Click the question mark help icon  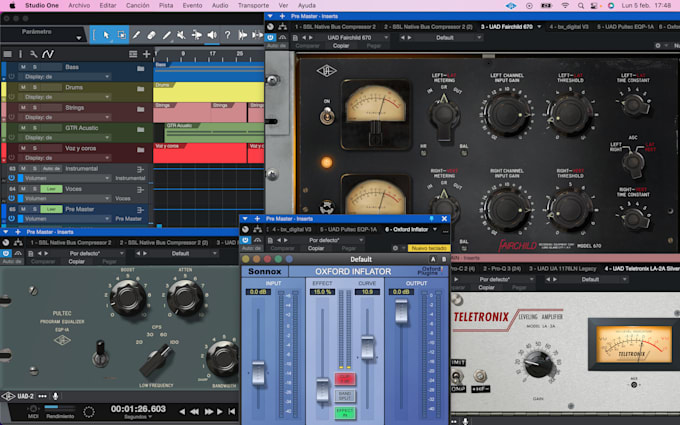coord(227,35)
